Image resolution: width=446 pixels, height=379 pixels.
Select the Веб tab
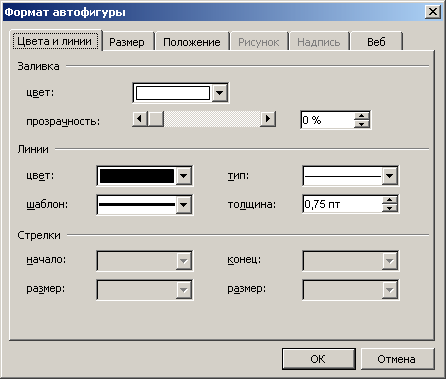(x=376, y=42)
